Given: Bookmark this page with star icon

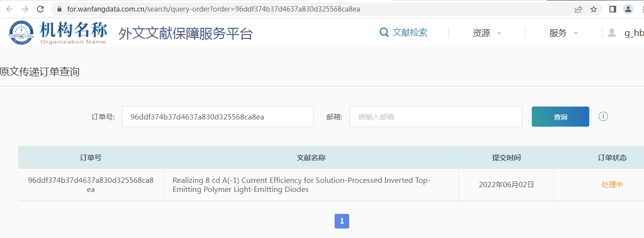Looking at the screenshot, I should [594, 9].
